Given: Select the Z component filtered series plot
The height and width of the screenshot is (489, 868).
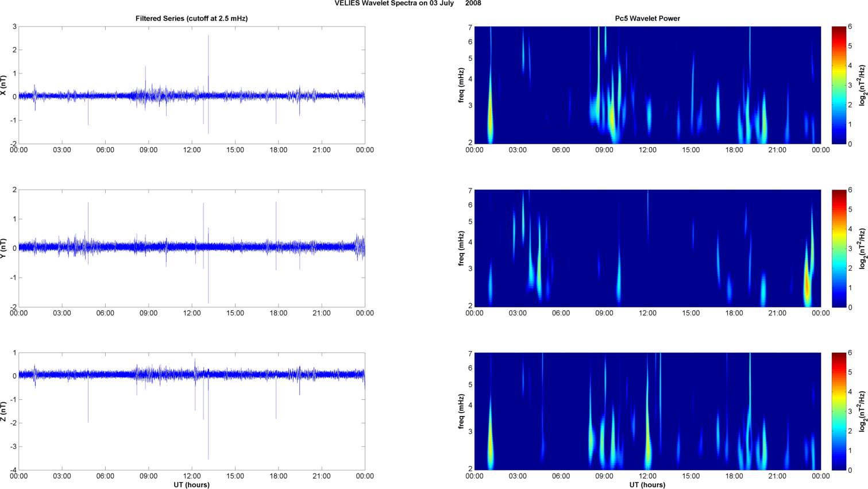Looking at the screenshot, I should tap(192, 411).
